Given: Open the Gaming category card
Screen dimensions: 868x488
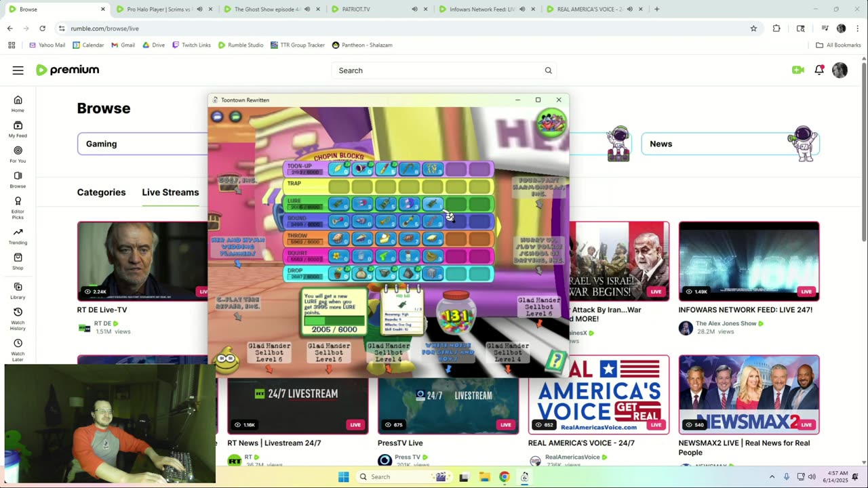Looking at the screenshot, I should point(142,144).
